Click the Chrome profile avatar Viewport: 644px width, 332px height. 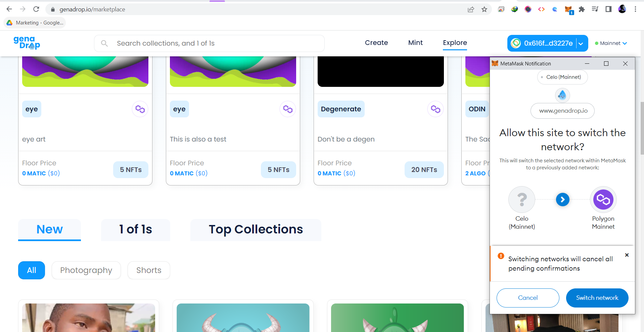pos(622,9)
